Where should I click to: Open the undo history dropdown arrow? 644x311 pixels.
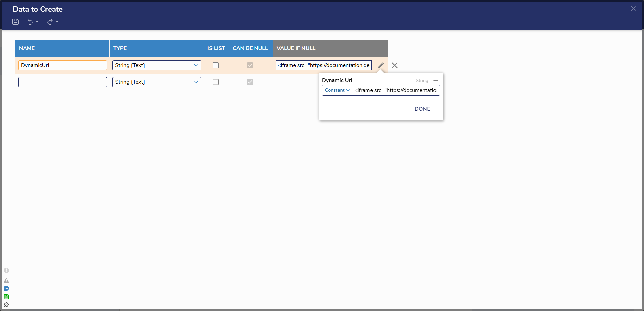(x=37, y=22)
